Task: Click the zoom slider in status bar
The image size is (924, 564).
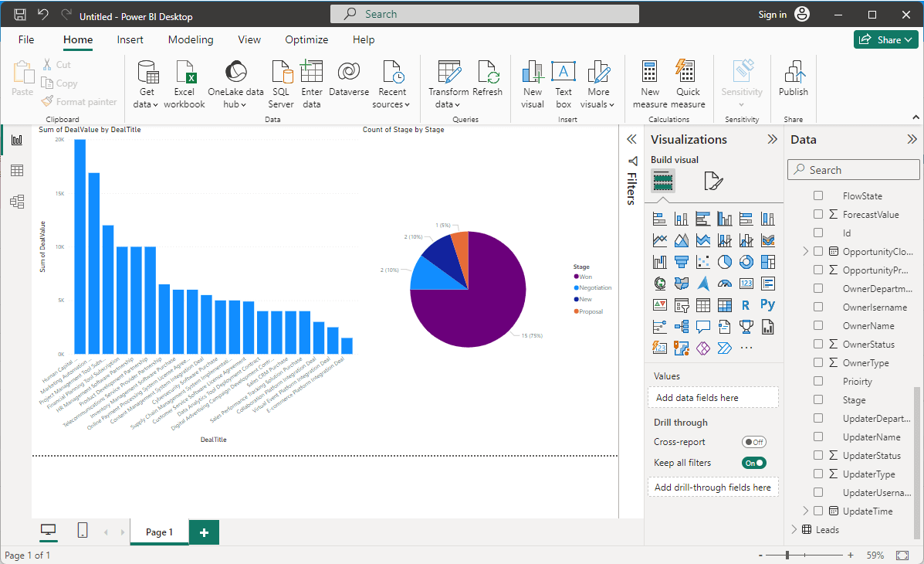Action: tap(787, 555)
